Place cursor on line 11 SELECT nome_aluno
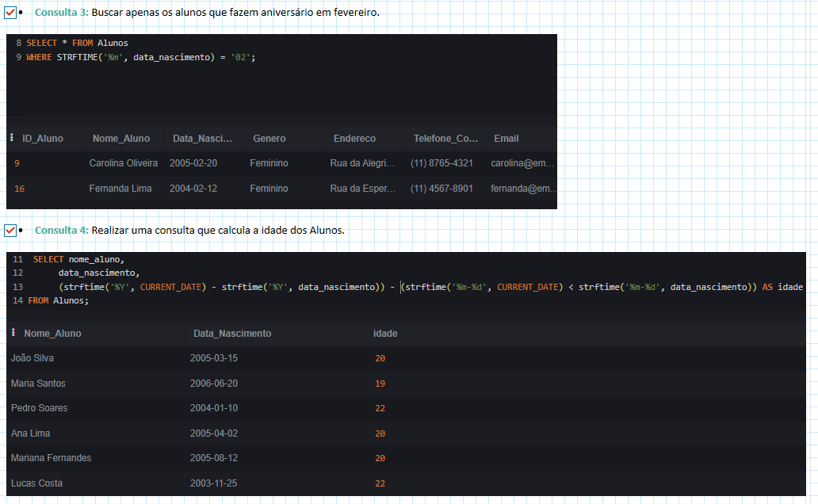818x504 pixels. click(78, 259)
